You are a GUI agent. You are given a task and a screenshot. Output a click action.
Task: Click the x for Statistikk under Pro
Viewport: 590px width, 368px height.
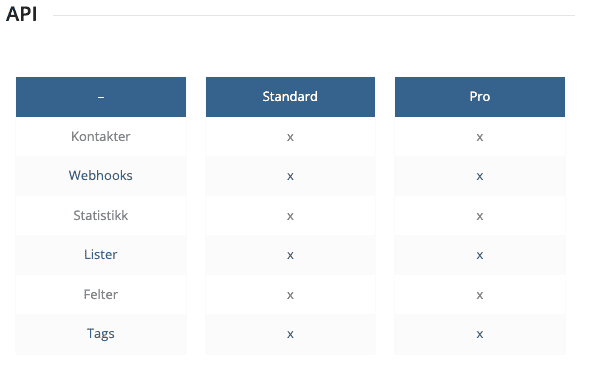(480, 216)
